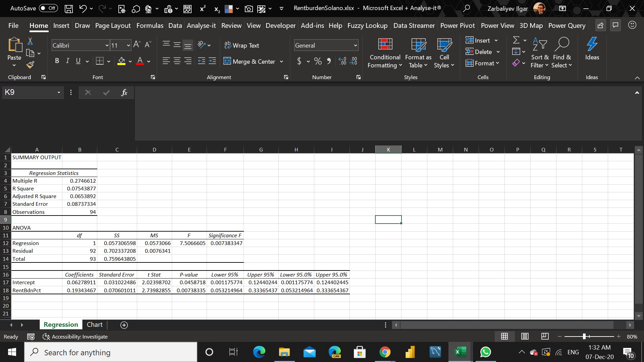Image resolution: width=644 pixels, height=362 pixels.
Task: Click the Format Painter brush icon
Action: (x=30, y=65)
